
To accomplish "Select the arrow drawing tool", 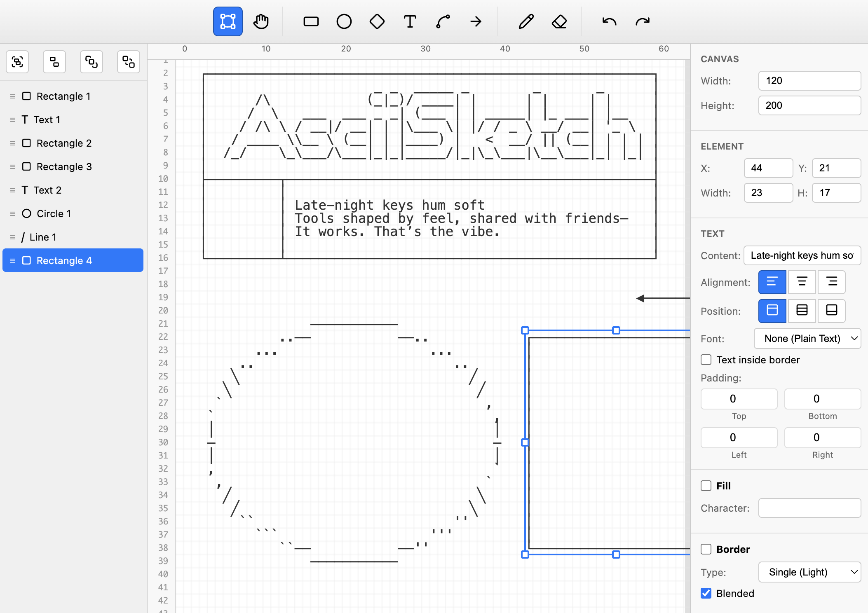I will pyautogui.click(x=476, y=21).
